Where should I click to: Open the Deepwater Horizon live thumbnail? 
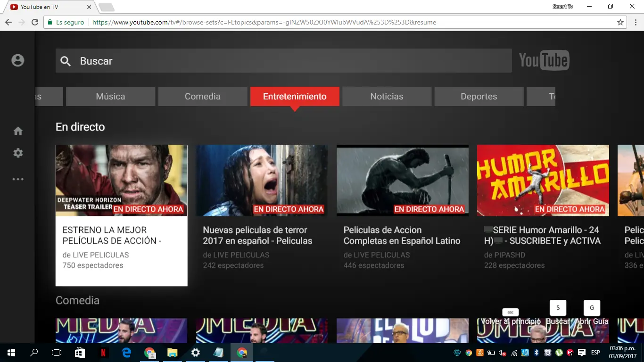pyautogui.click(x=122, y=180)
